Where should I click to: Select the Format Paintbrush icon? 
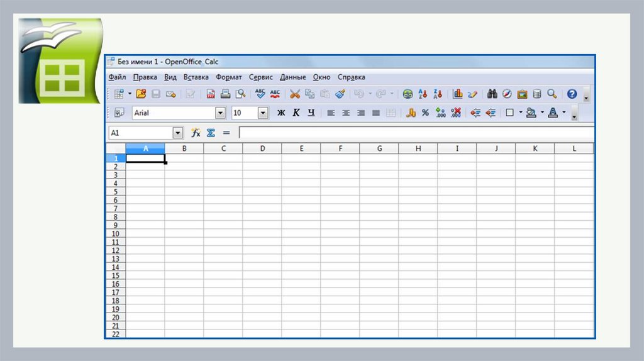pos(340,94)
